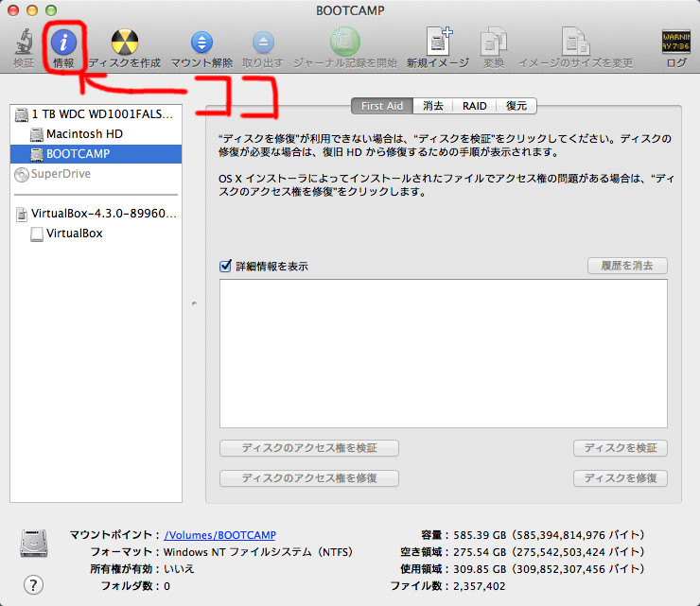This screenshot has height=606, width=700.
Task: Select the VirtualBox-4.3.0-89960 disk image
Action: pyautogui.click(x=96, y=214)
